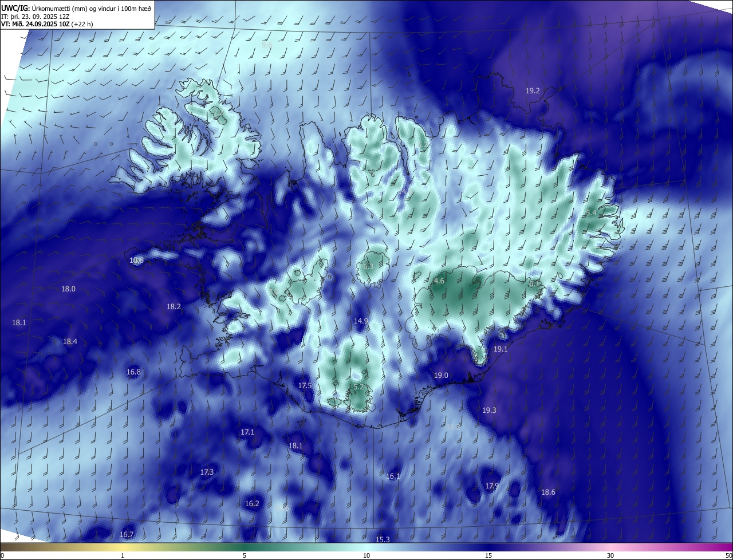Click the 4.6 value label on the map
The height and width of the screenshot is (560, 733).
pyautogui.click(x=439, y=281)
